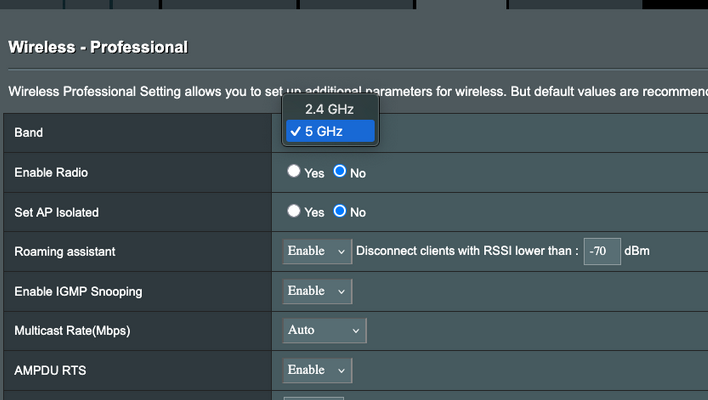
Task: Click the Multicast Rate(Mbps) label
Action: [72, 331]
